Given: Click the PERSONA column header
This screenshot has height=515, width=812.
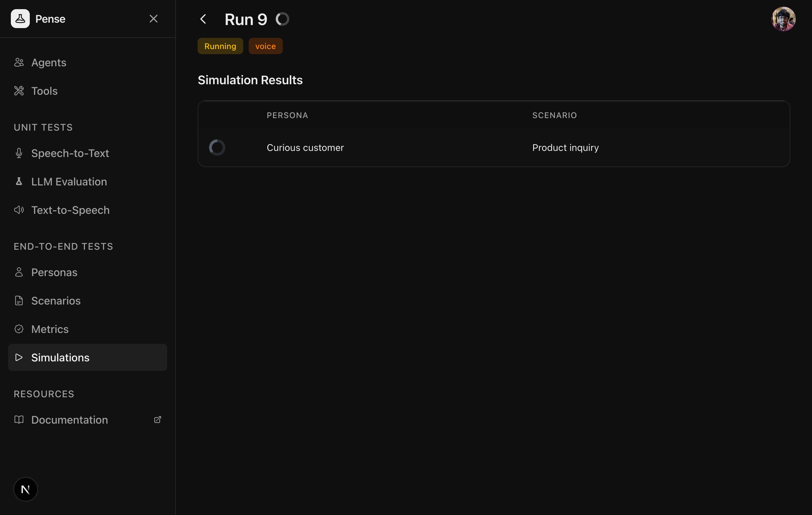Looking at the screenshot, I should (287, 115).
